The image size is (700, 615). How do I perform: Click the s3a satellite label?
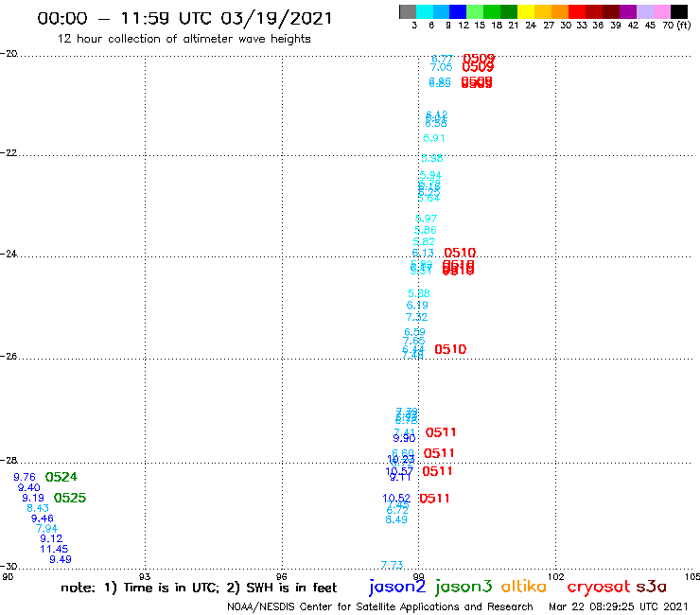[x=652, y=587]
